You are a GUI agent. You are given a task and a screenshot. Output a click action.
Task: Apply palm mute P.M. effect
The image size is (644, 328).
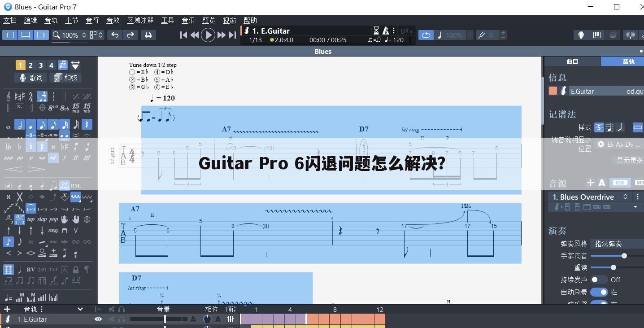[76, 185]
